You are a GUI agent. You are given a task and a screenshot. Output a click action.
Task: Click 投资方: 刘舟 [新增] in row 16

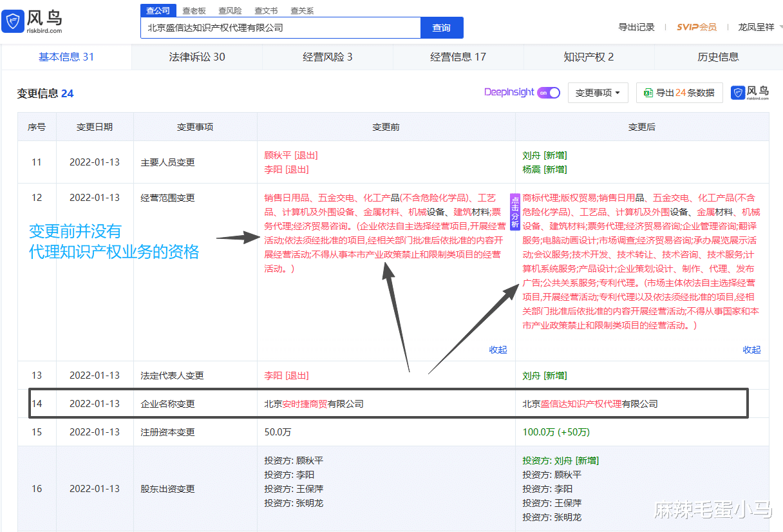point(560,461)
